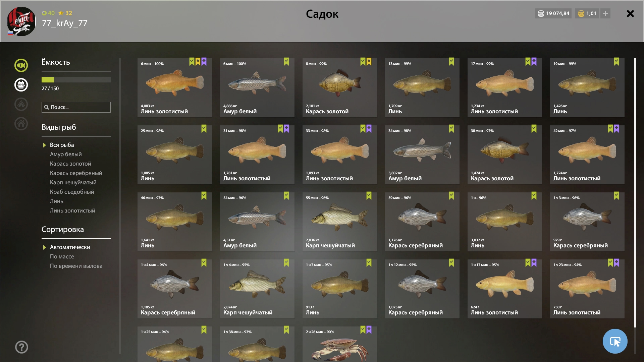Select automatic sorting option Автоматически
The image size is (644, 362).
click(70, 247)
